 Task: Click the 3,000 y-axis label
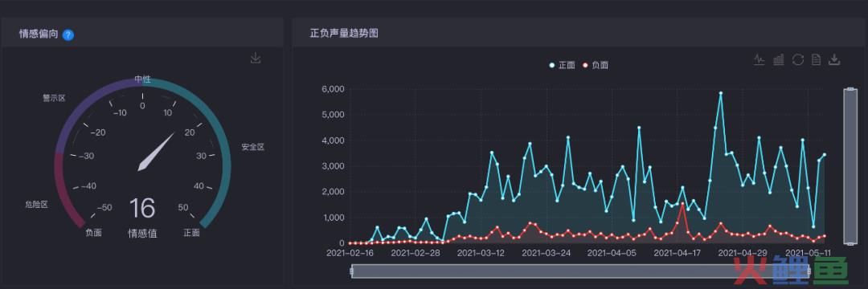click(333, 166)
